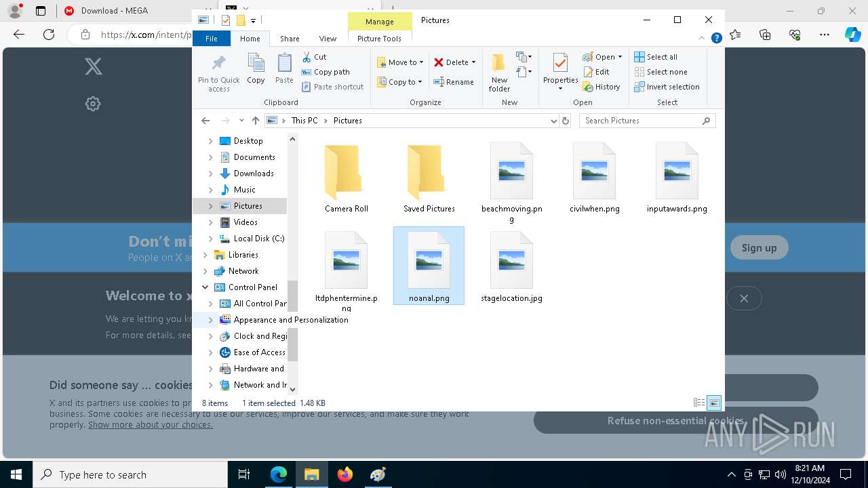Open file History

click(x=601, y=87)
